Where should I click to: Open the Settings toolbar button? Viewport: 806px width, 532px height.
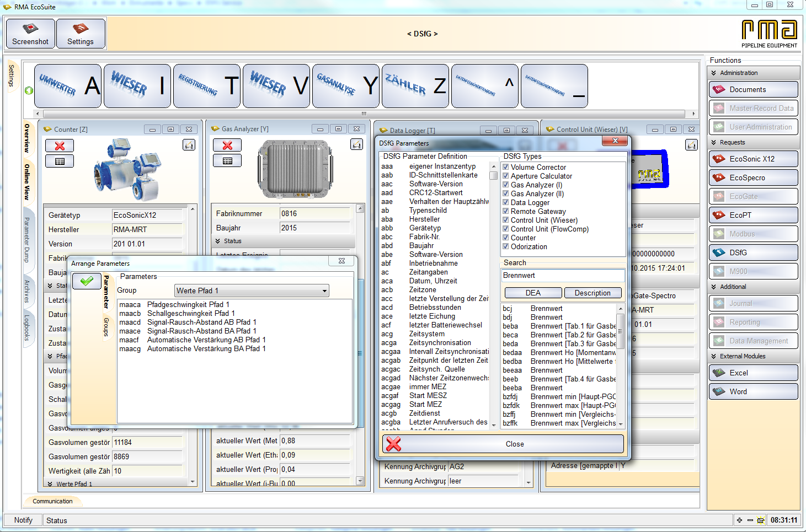coord(81,34)
